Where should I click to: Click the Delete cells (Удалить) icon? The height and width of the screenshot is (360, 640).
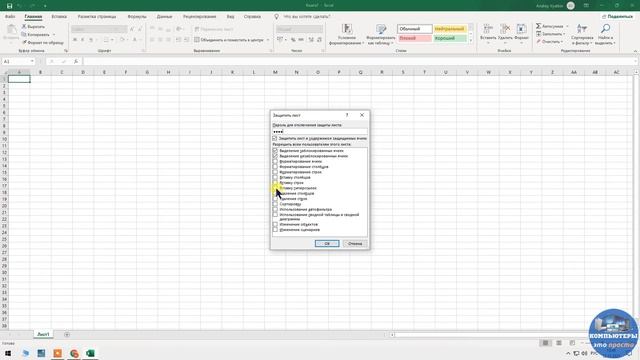click(505, 29)
